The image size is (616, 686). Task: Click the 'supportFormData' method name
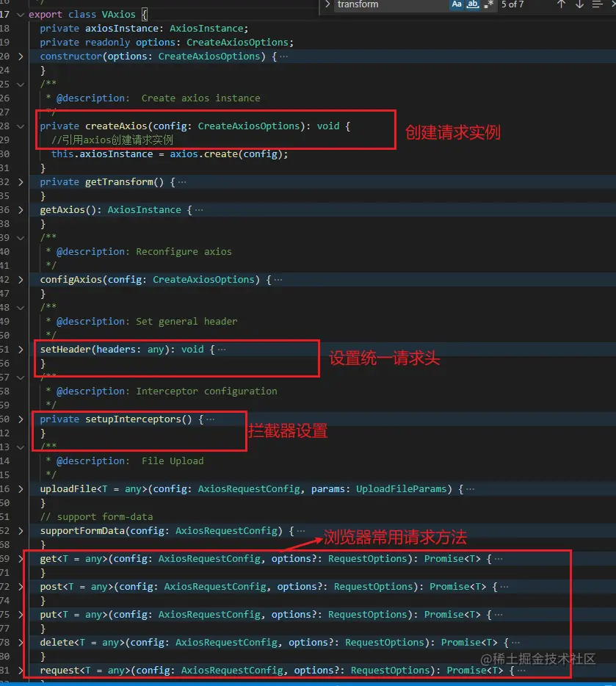[82, 531]
